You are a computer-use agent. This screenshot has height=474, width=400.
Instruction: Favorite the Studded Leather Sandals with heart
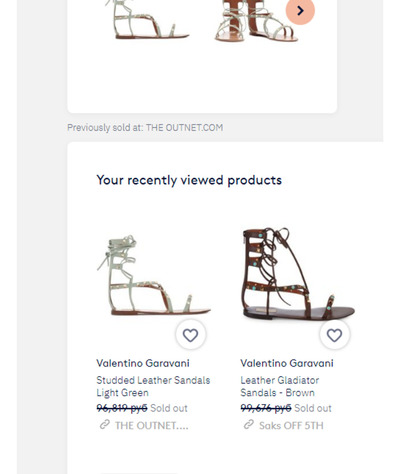click(x=191, y=335)
